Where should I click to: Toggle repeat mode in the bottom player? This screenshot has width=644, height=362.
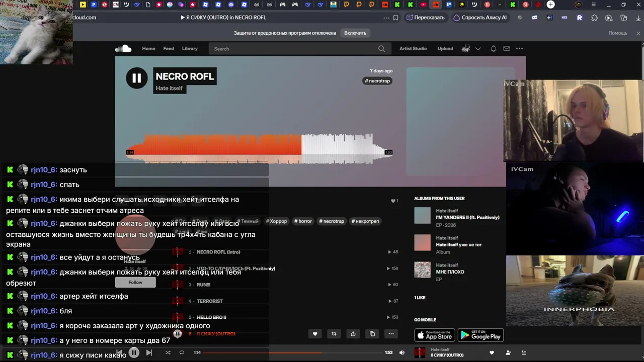182,352
